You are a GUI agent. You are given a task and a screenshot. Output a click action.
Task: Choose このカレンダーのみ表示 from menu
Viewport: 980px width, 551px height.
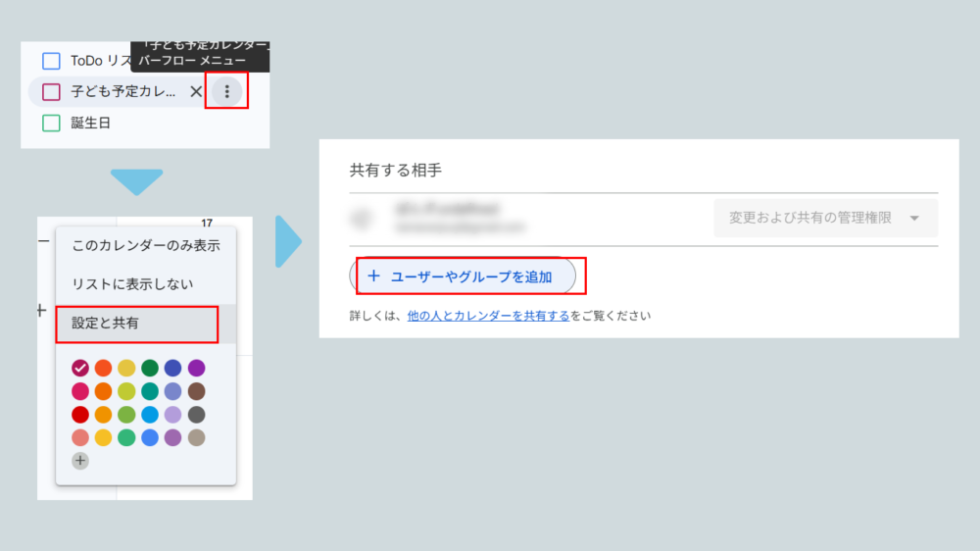[145, 245]
